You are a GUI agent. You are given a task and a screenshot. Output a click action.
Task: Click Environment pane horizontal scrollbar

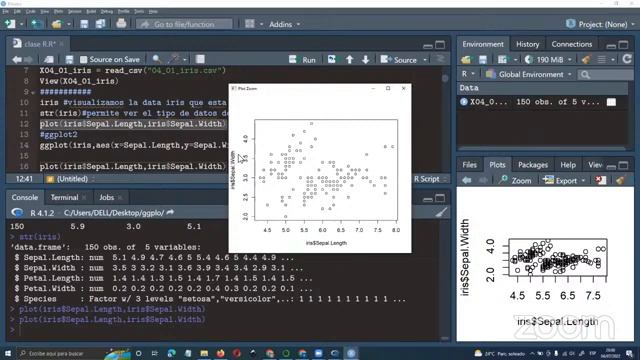[x=542, y=148]
